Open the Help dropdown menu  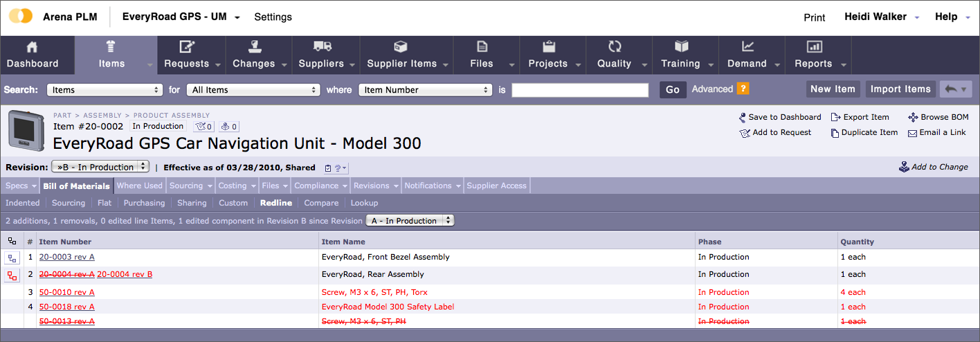(x=952, y=17)
